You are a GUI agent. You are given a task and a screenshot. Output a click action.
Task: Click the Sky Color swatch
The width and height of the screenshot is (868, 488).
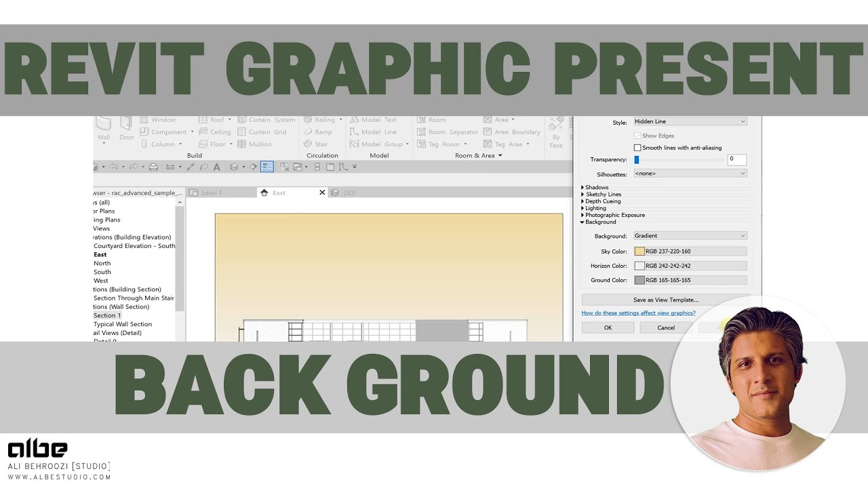click(639, 251)
